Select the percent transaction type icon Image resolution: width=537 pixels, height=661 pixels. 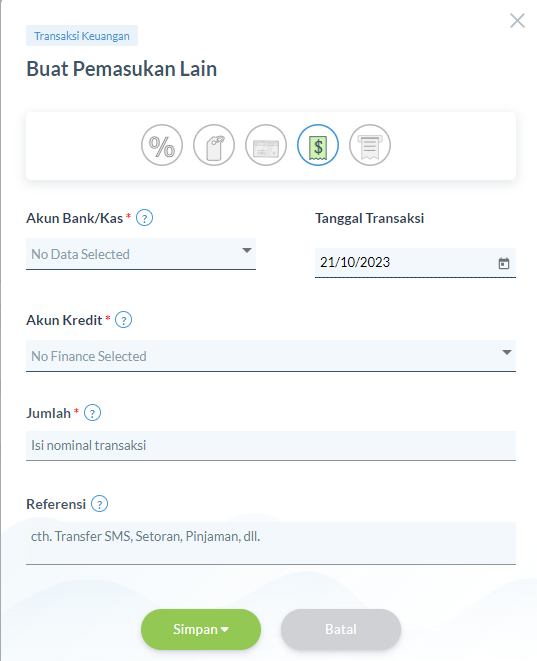click(162, 145)
